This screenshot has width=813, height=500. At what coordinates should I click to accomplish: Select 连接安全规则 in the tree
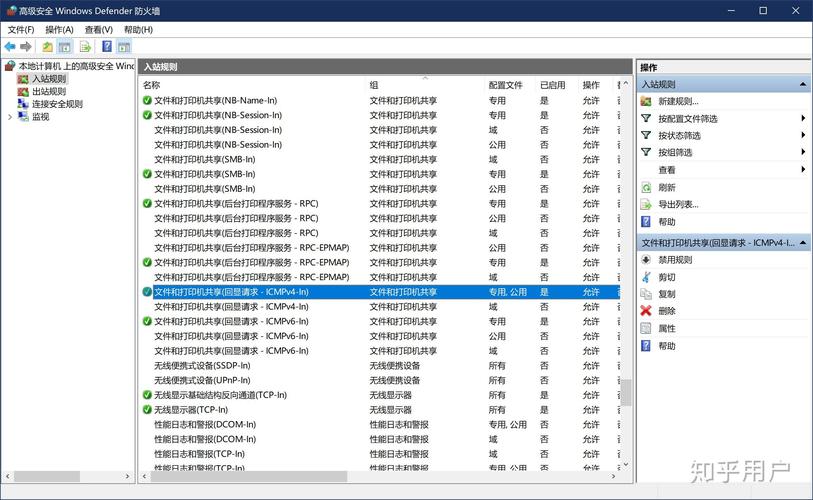point(58,104)
